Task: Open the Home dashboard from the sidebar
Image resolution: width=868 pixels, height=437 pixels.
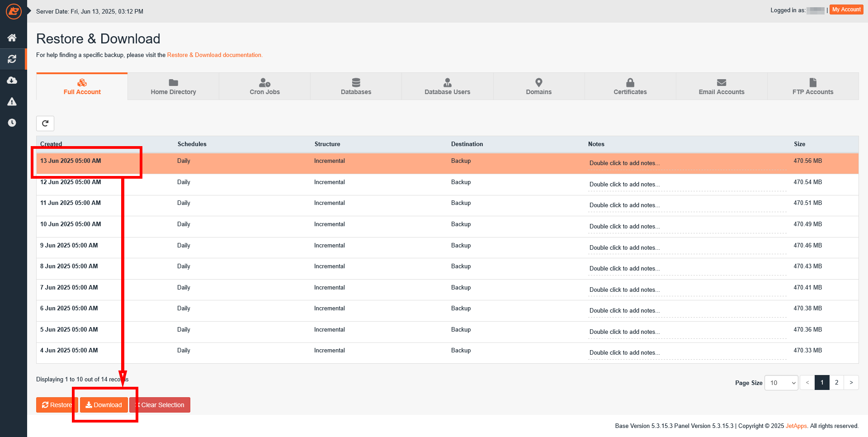Action: click(12, 38)
